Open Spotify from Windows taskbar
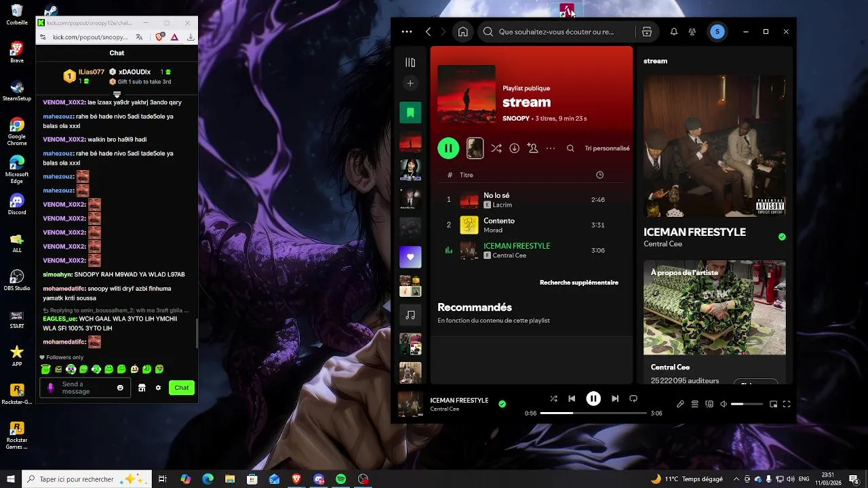 point(340,479)
